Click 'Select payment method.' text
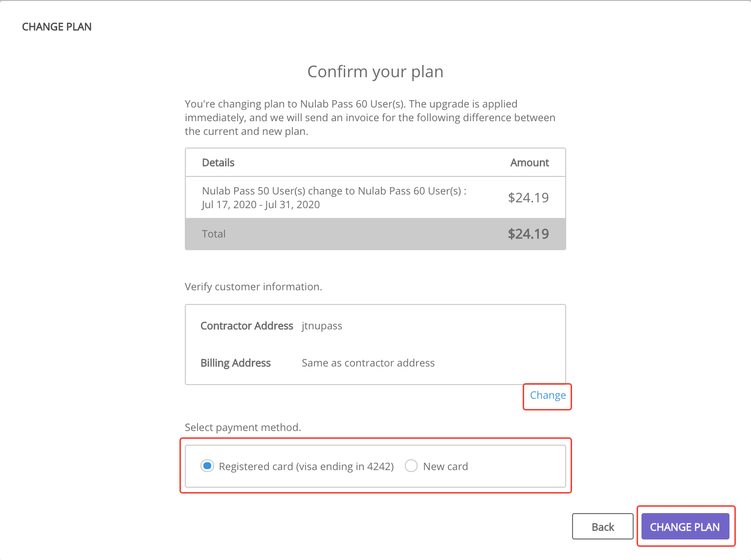This screenshot has height=560, width=751. [243, 428]
